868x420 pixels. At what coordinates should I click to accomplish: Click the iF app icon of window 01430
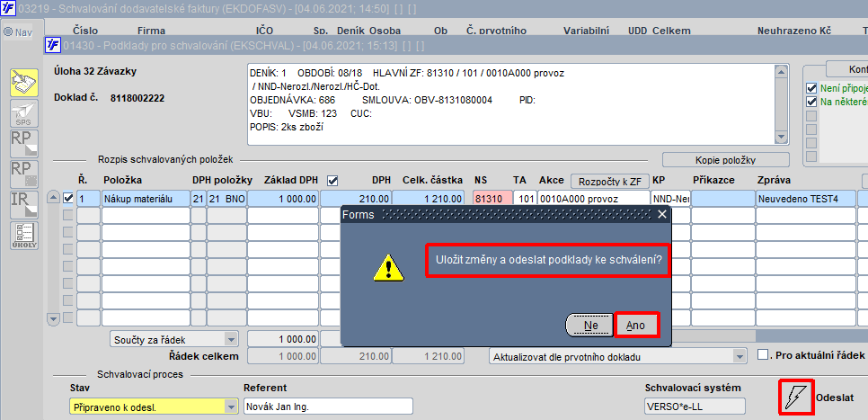click(x=54, y=46)
